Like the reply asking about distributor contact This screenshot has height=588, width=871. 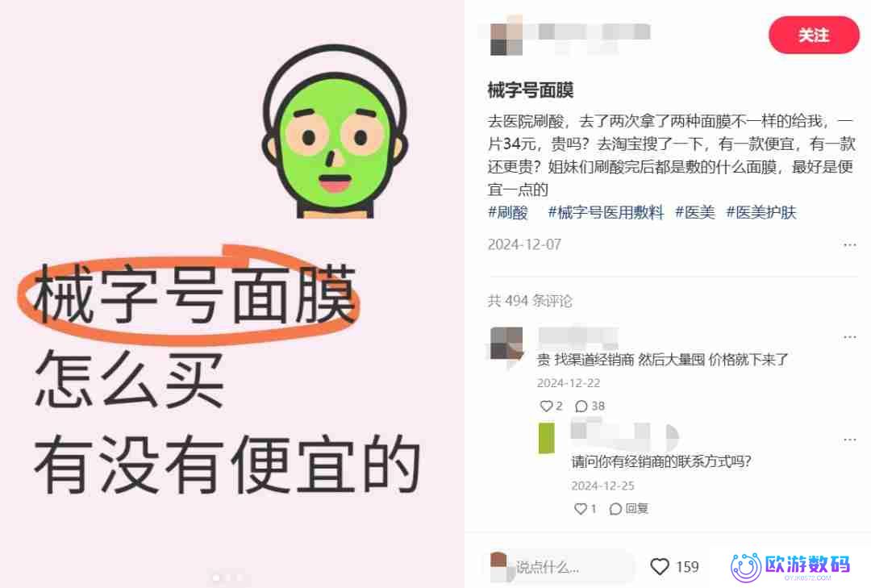click(x=580, y=508)
